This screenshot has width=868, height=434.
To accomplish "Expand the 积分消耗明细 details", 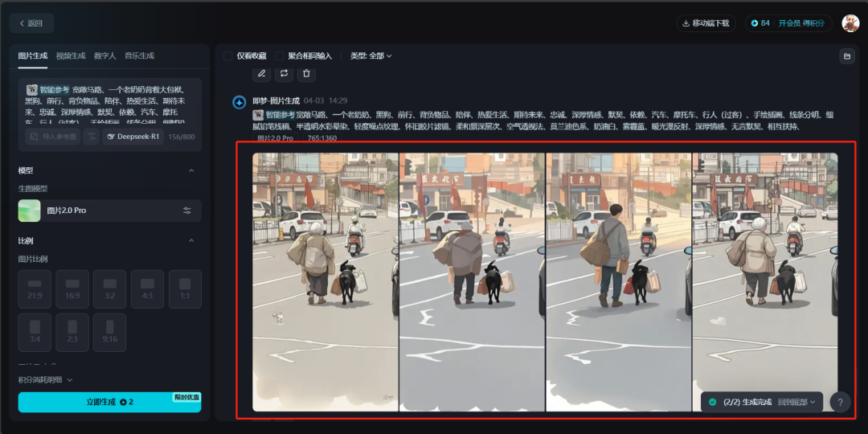I will click(45, 379).
